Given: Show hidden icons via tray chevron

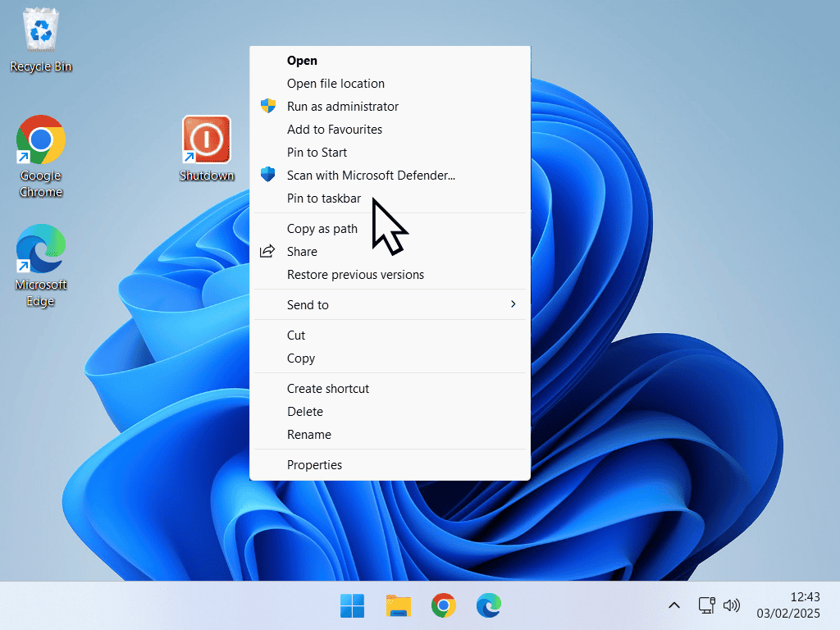Looking at the screenshot, I should (x=673, y=605).
